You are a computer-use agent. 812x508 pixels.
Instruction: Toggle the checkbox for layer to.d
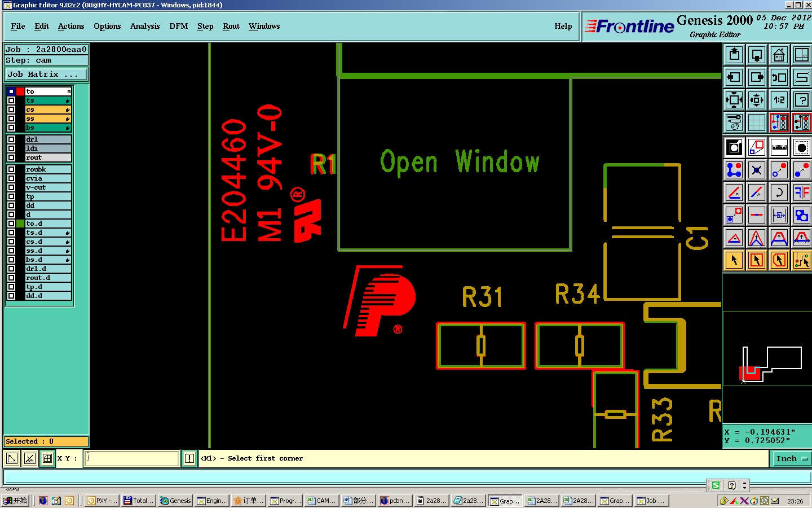[11, 224]
